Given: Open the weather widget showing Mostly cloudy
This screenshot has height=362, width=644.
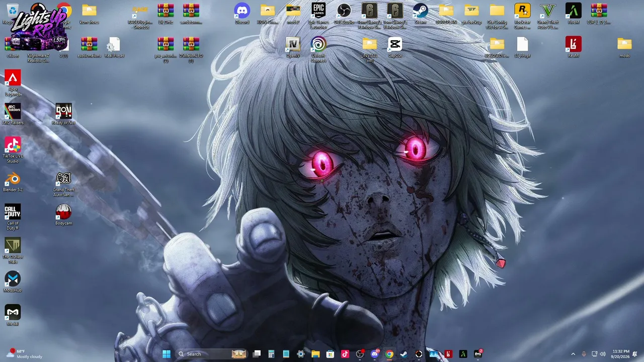Looking at the screenshot, I should [24, 354].
